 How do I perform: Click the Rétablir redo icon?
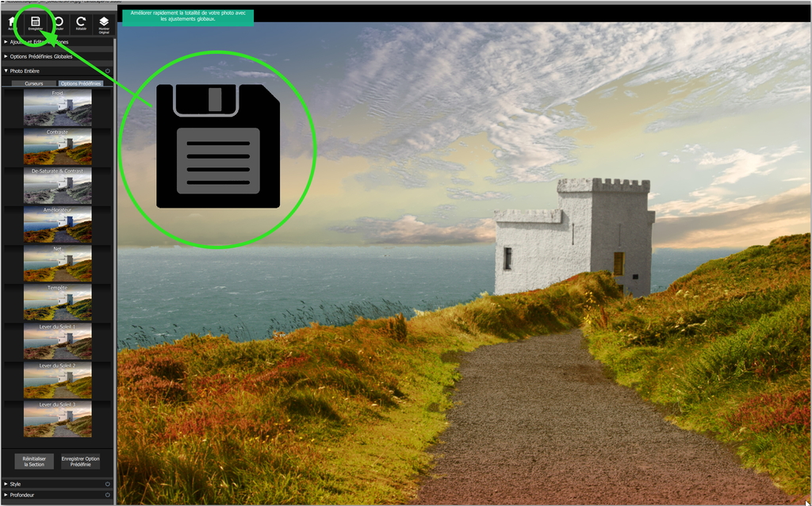81,22
